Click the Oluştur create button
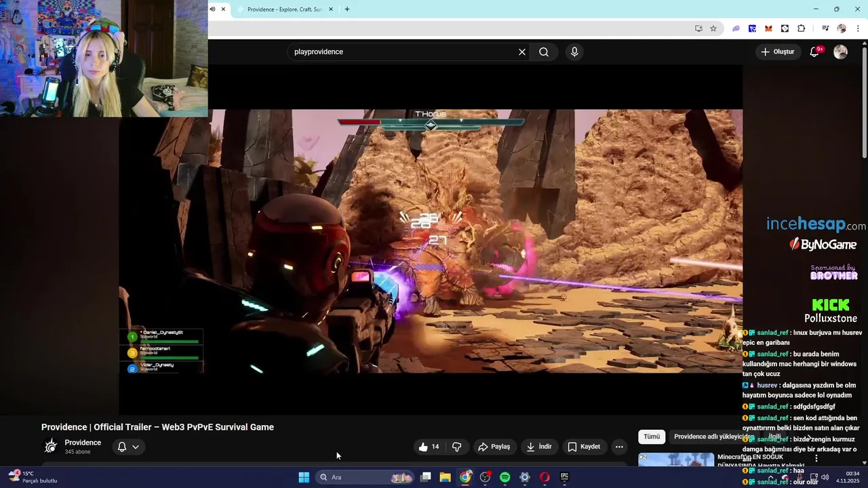Screen dimensions: 868x488 (777, 52)
